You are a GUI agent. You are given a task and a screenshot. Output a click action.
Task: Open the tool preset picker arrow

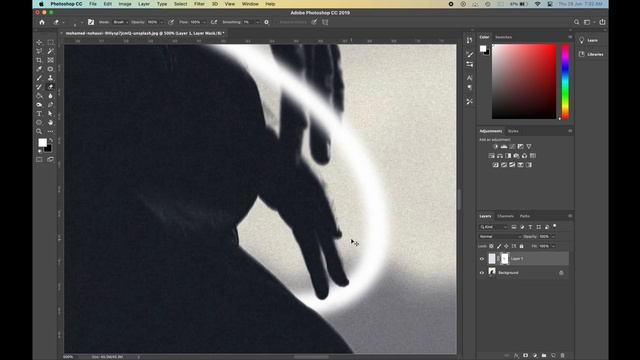click(x=64, y=22)
